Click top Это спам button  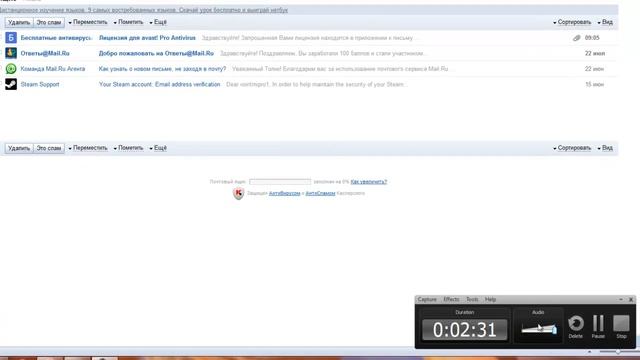[49, 22]
